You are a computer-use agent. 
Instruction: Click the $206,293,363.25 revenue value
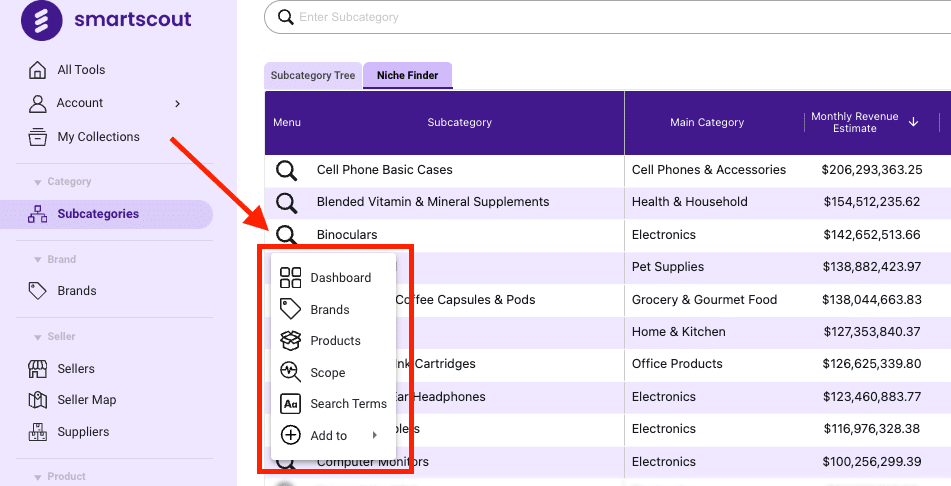(872, 170)
